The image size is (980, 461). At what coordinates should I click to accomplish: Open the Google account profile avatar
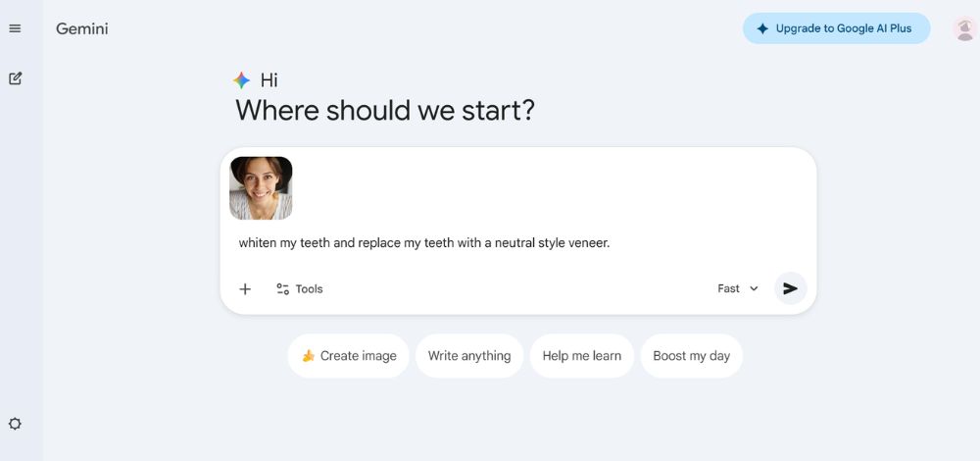tap(964, 28)
